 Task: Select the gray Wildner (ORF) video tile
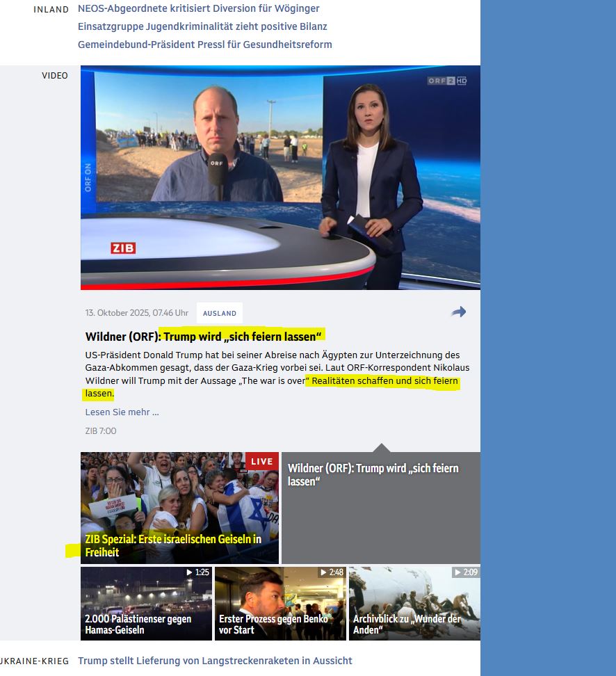click(x=380, y=508)
